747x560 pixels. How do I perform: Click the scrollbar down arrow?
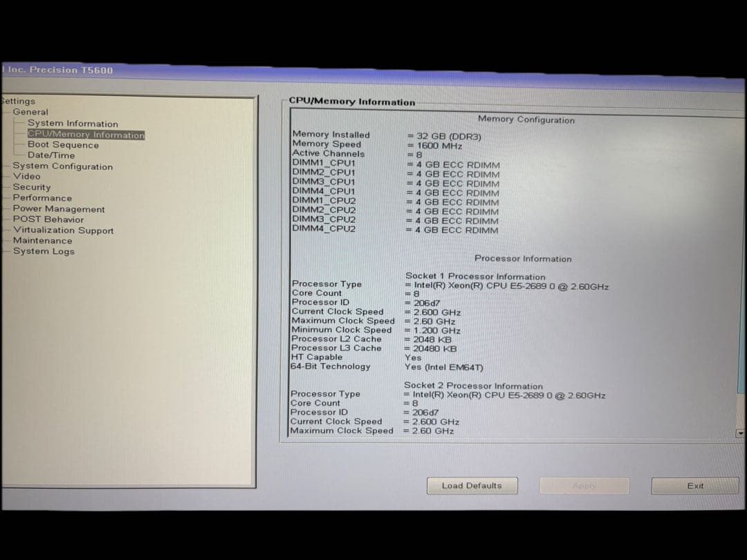tap(739, 433)
